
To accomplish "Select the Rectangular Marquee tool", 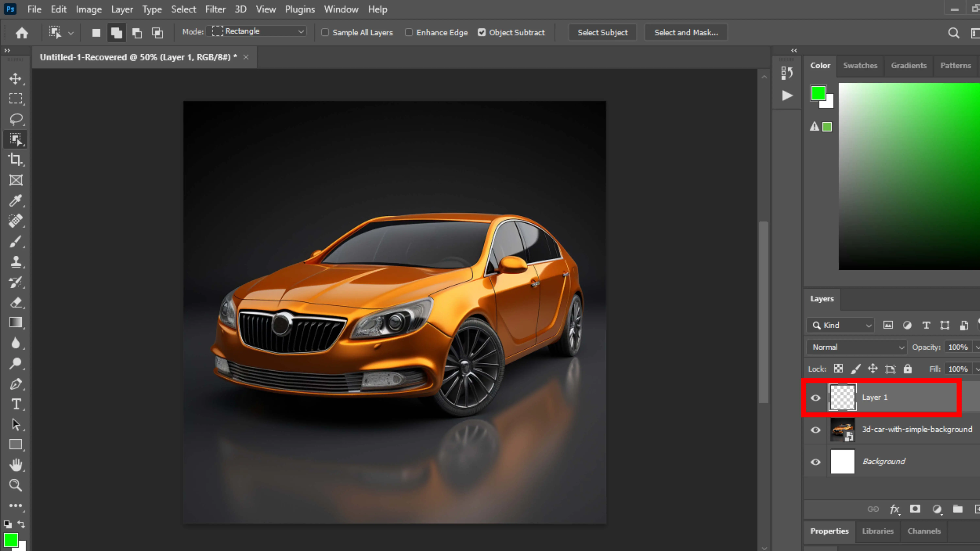I will [x=16, y=99].
